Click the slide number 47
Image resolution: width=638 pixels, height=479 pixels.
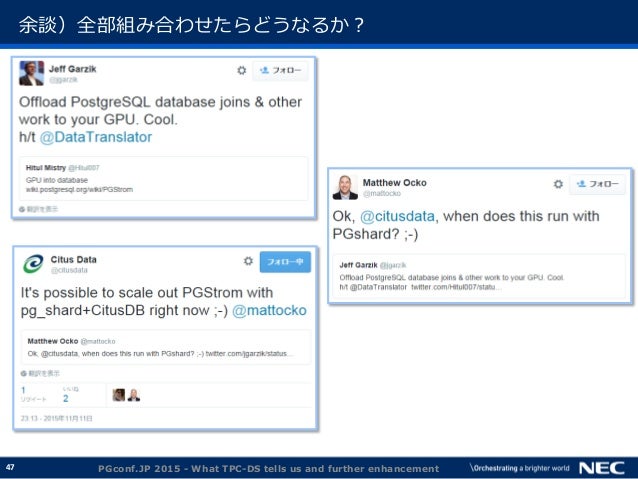10,467
